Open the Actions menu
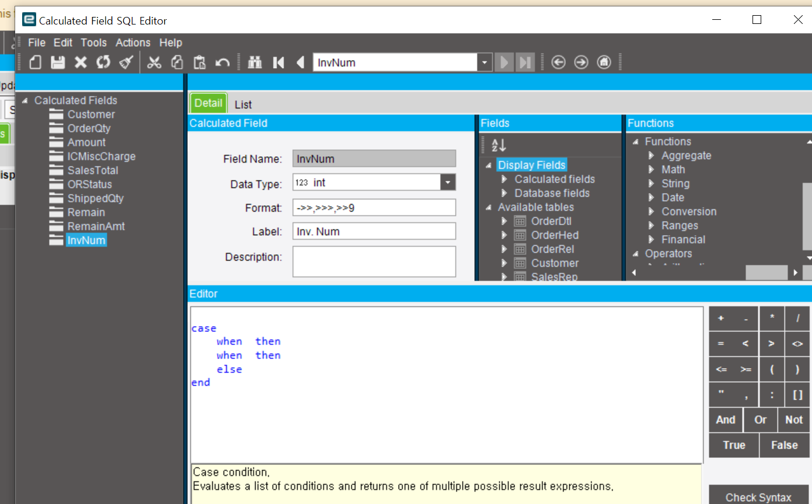The width and height of the screenshot is (812, 504). (132, 43)
